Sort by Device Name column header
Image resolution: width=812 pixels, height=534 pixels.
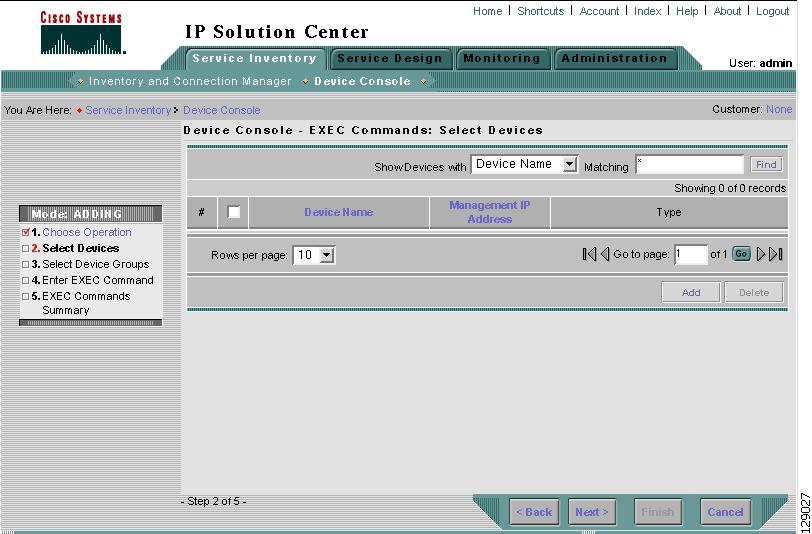tap(339, 212)
